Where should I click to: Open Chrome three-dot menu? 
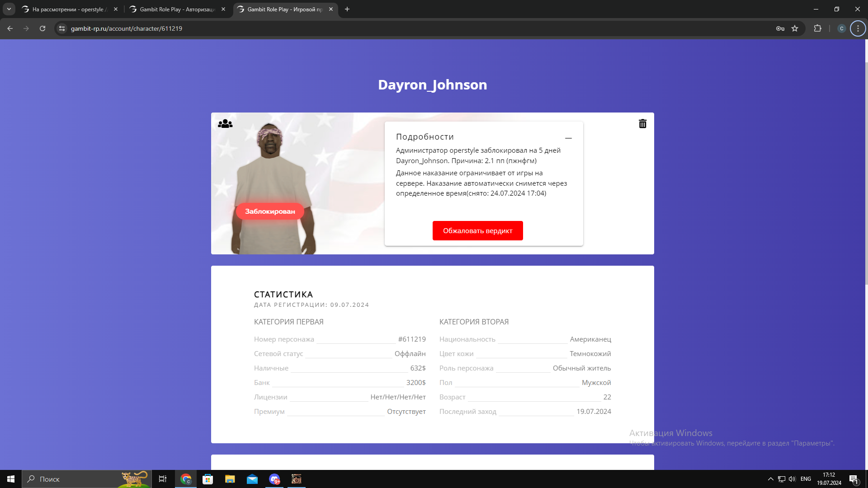[x=858, y=28]
